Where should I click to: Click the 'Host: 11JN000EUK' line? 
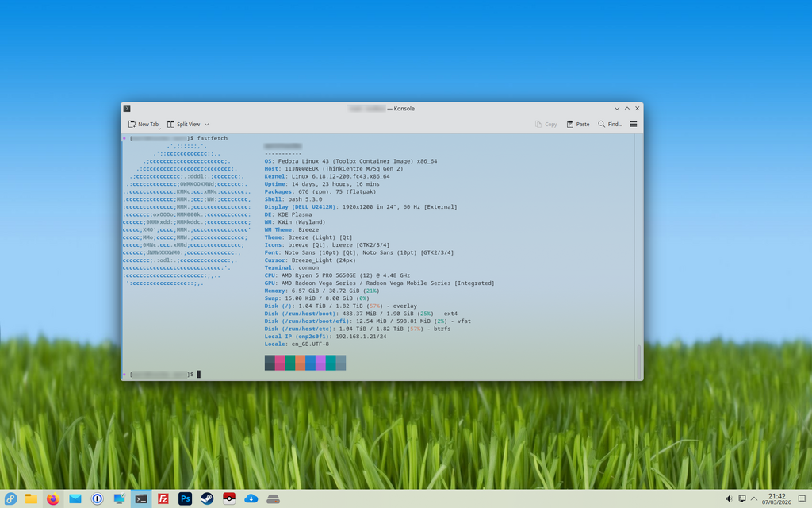click(x=334, y=169)
